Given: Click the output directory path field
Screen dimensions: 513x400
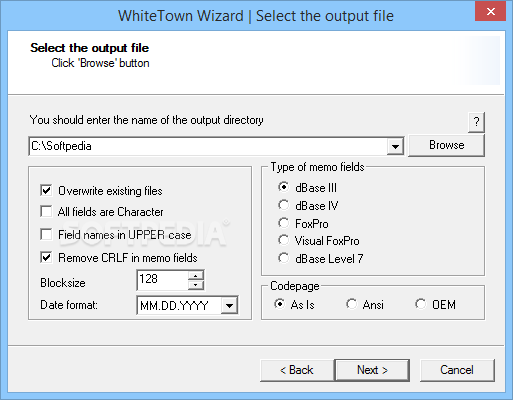Looking at the screenshot, I should coord(208,146).
